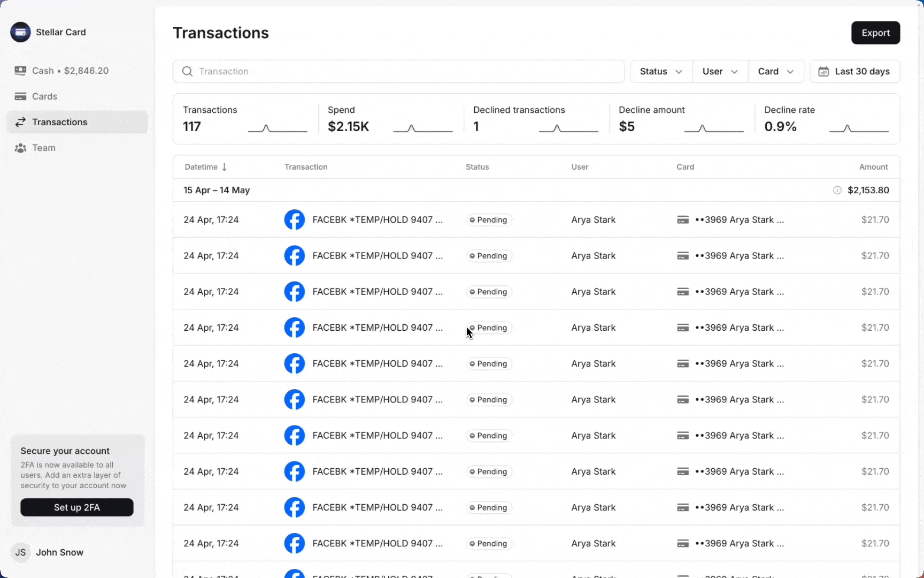This screenshot has width=924, height=578.
Task: Click the Stellar Card logo icon
Action: pyautogui.click(x=20, y=32)
